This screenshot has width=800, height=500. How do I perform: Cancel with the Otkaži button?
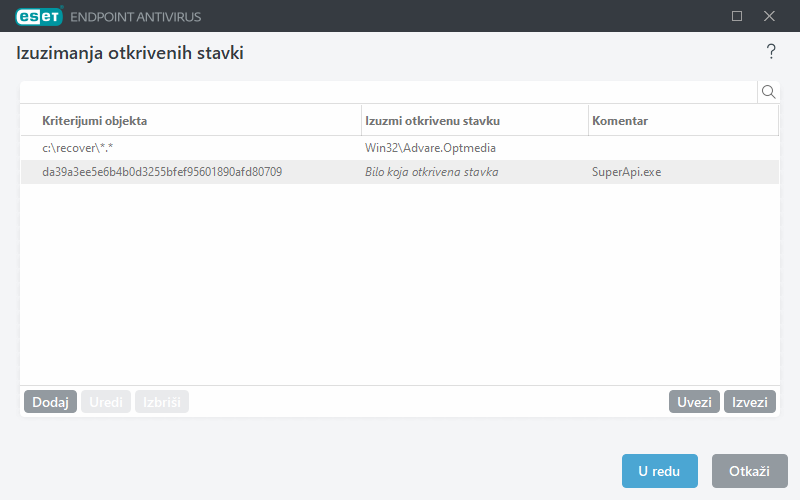pyautogui.click(x=749, y=471)
